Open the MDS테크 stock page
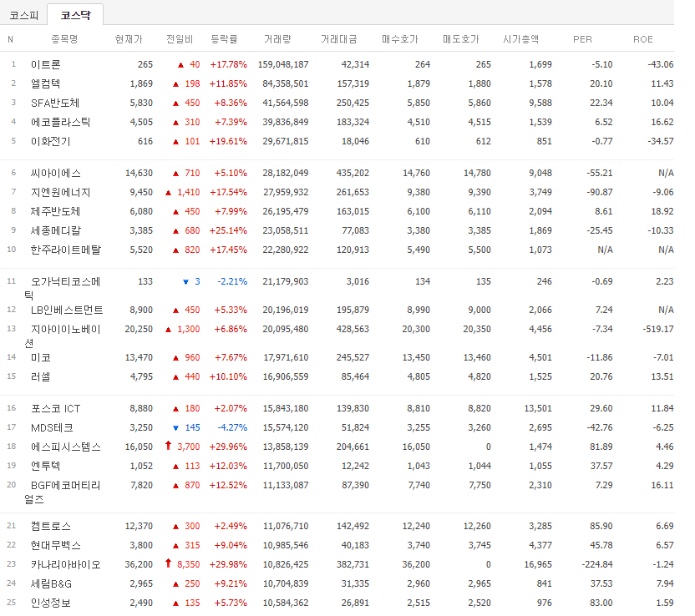 52,427
